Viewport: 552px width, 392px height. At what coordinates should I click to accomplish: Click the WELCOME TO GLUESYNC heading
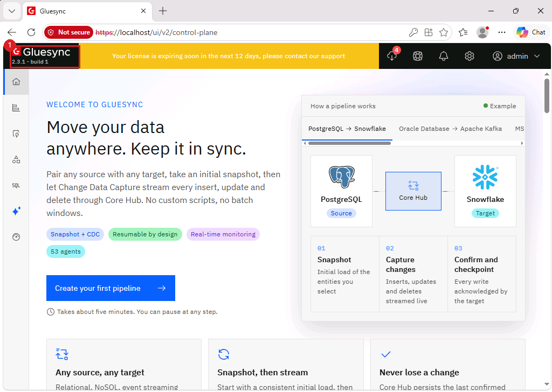point(95,105)
